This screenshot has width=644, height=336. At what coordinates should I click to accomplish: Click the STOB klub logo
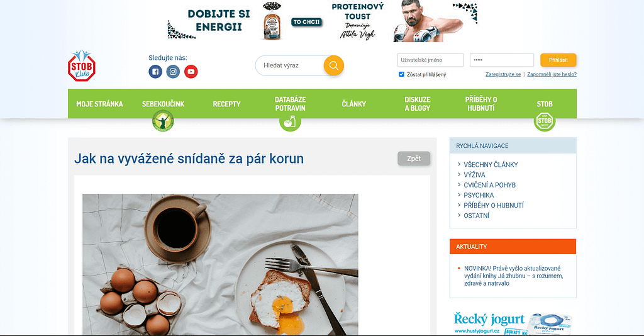[82, 65]
